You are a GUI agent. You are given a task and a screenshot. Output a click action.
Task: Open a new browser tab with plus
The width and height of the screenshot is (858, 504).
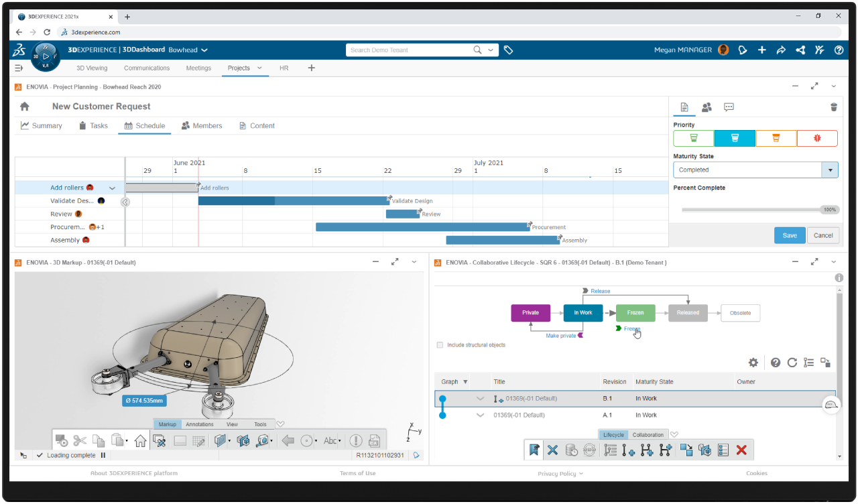tap(127, 17)
